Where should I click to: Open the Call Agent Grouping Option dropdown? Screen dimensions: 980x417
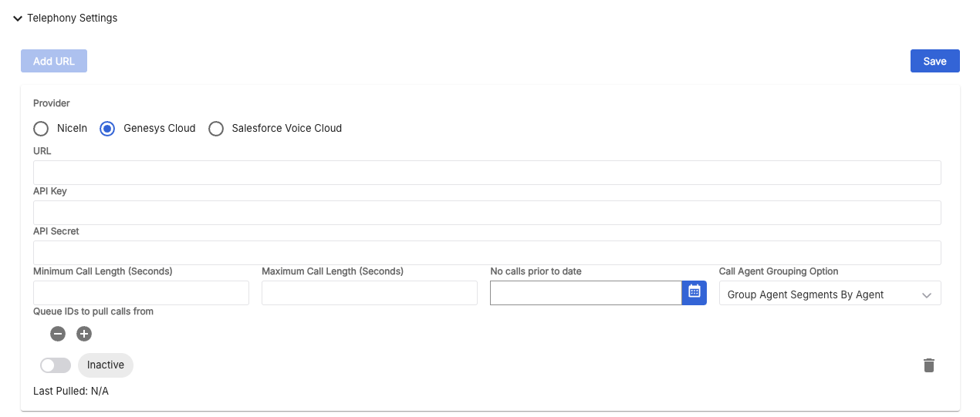[x=830, y=293]
